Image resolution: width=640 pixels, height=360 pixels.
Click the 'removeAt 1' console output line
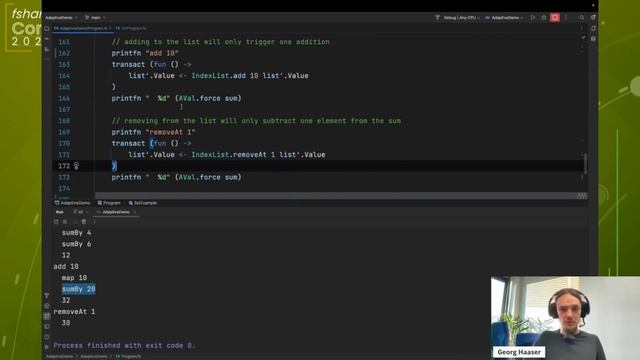[x=74, y=311]
